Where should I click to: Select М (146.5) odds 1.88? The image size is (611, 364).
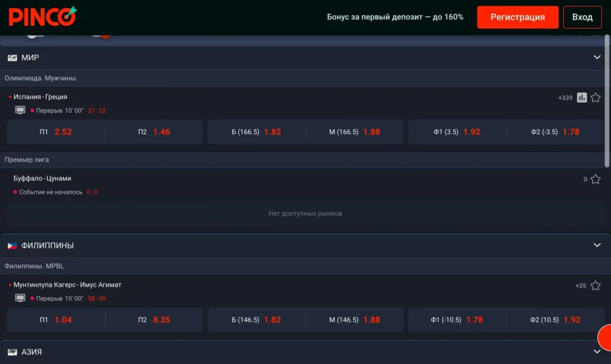tap(354, 320)
